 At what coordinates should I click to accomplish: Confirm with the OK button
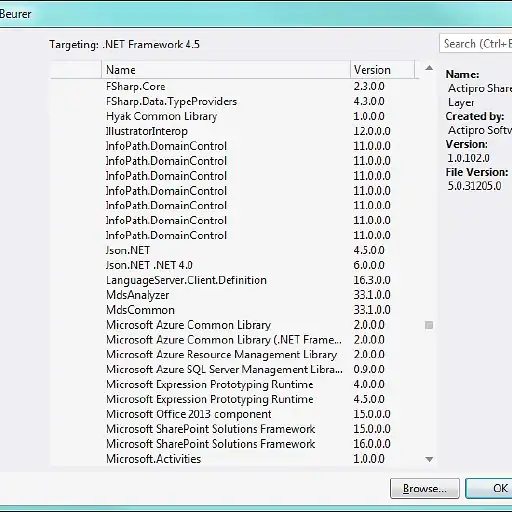click(489, 489)
